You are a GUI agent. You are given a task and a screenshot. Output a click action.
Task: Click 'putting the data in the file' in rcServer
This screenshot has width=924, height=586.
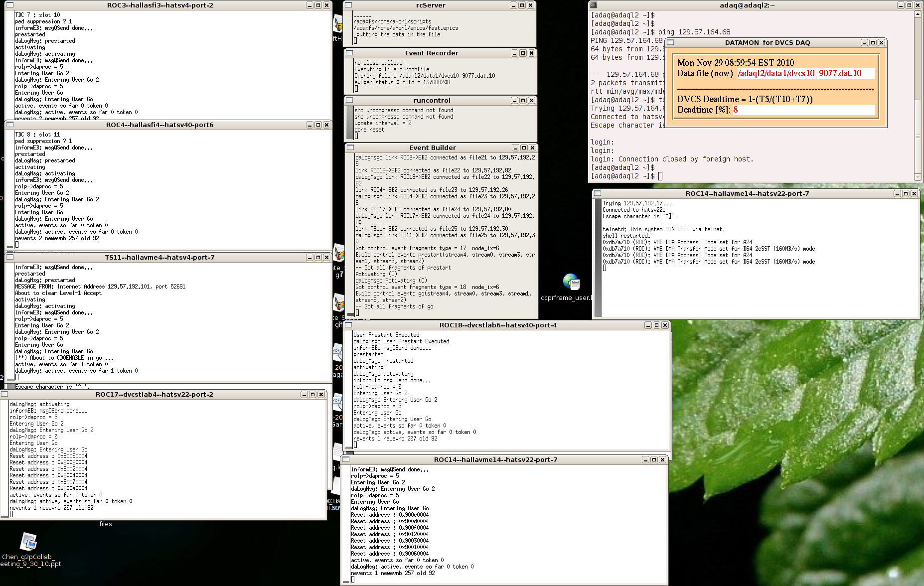(397, 34)
